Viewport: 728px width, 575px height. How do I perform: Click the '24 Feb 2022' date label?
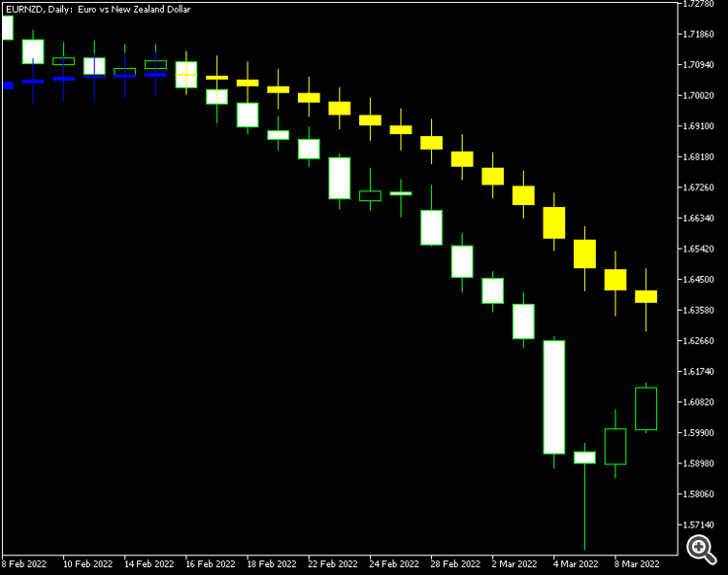[394, 564]
